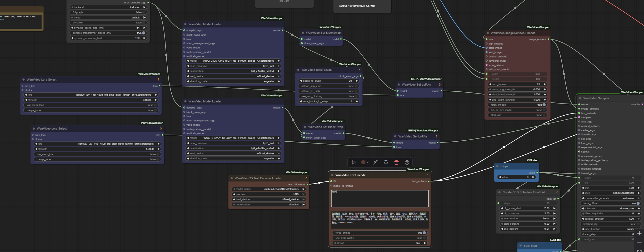Click the strength 3.0000 field on upper Lora Select

point(91,100)
